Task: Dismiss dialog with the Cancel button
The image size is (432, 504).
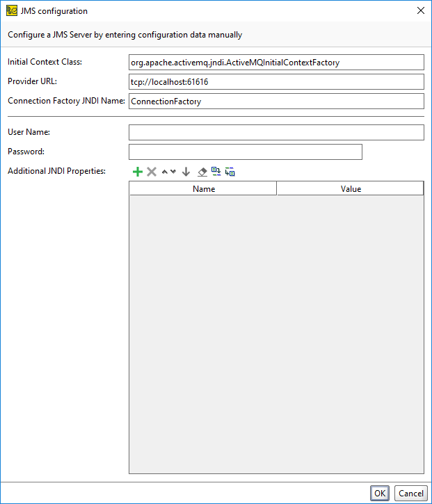Action: click(410, 493)
